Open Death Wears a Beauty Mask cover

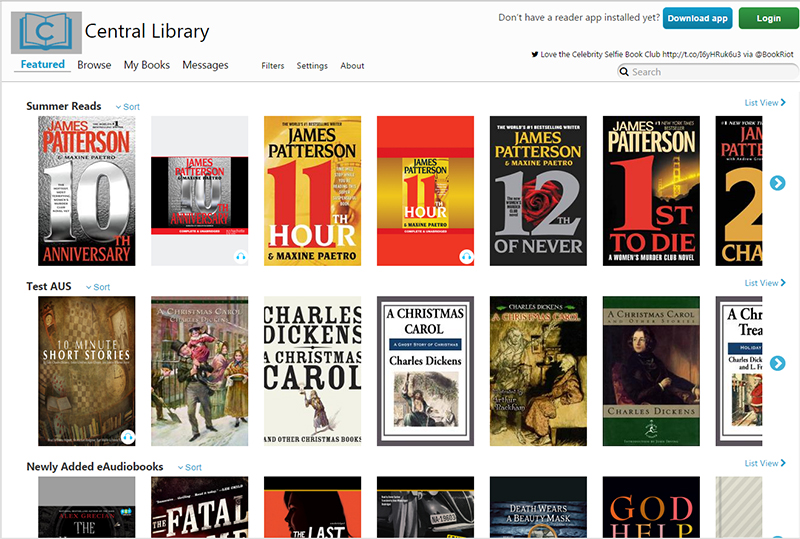pyautogui.click(x=538, y=507)
